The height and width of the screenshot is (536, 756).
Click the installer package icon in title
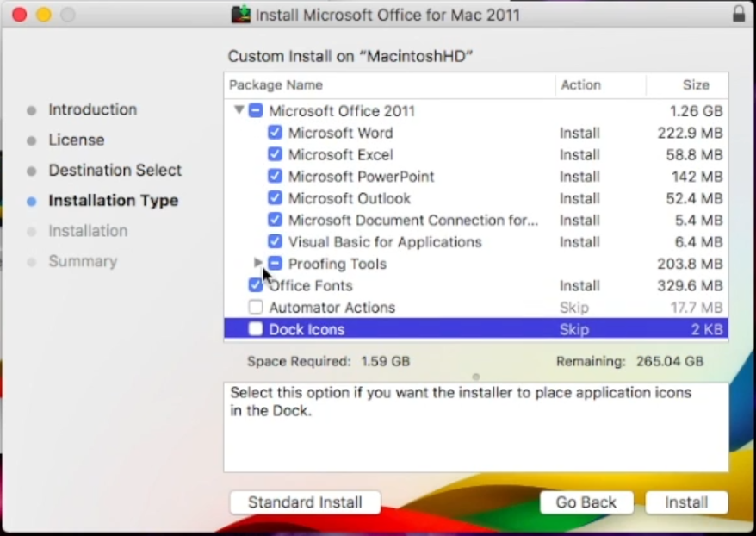(x=241, y=15)
